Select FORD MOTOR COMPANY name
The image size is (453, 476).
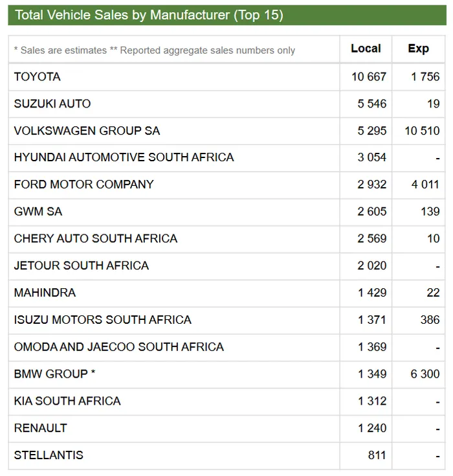tap(83, 185)
